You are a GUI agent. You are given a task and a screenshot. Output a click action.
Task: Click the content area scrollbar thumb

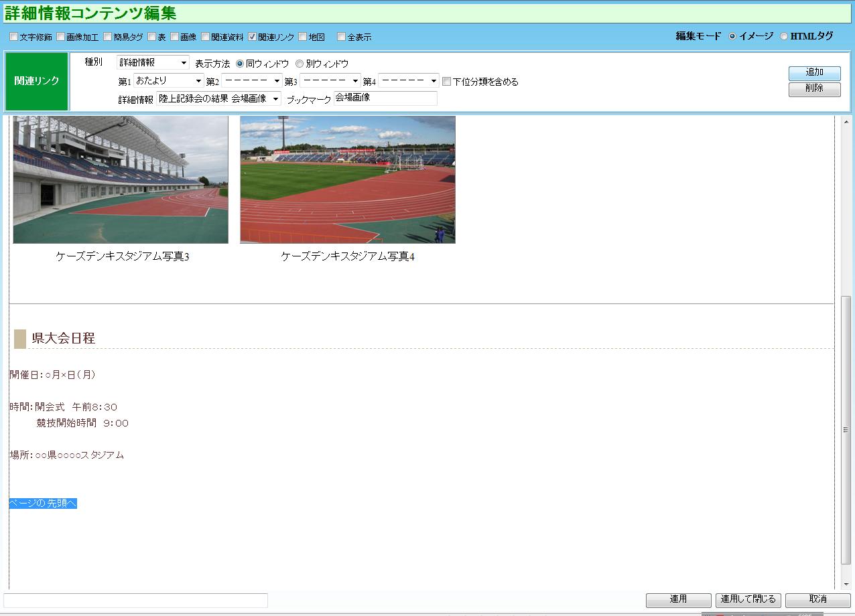846,429
